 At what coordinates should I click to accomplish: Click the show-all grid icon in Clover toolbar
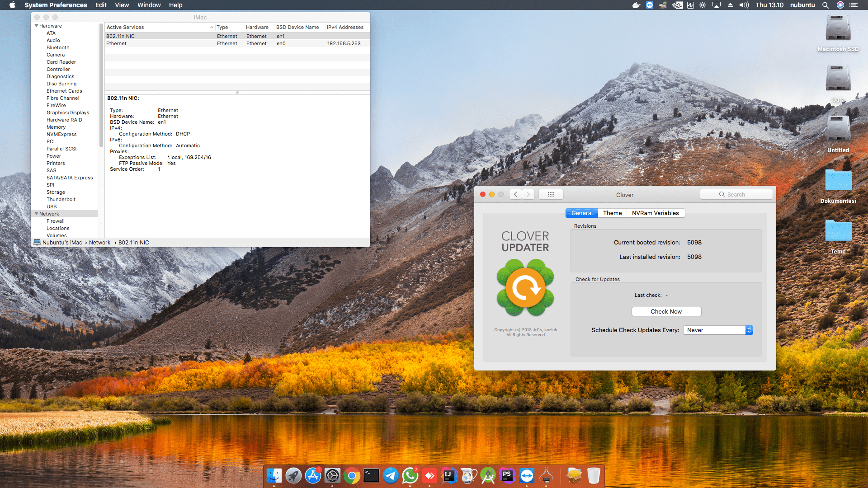[x=551, y=194]
